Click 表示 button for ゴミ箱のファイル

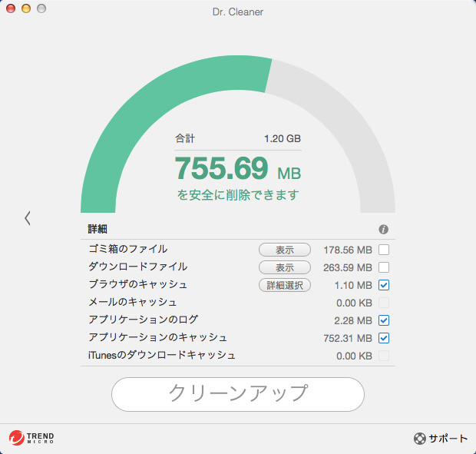tap(284, 250)
